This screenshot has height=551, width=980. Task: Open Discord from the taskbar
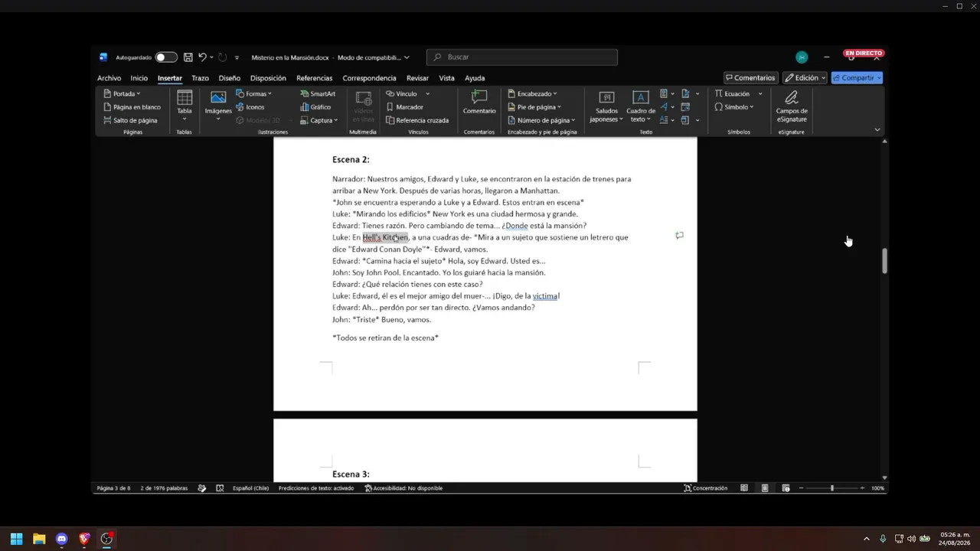[x=62, y=539]
